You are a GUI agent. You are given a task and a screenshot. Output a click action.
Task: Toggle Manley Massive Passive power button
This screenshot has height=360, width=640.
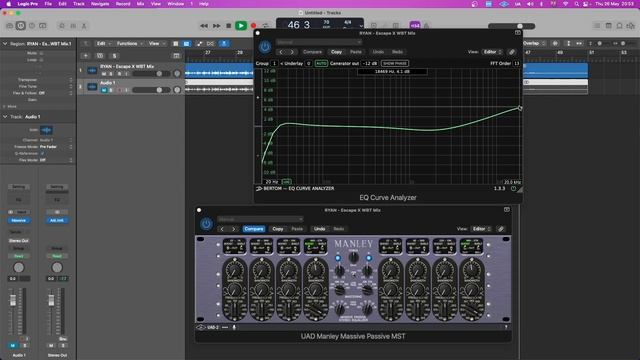click(x=206, y=224)
